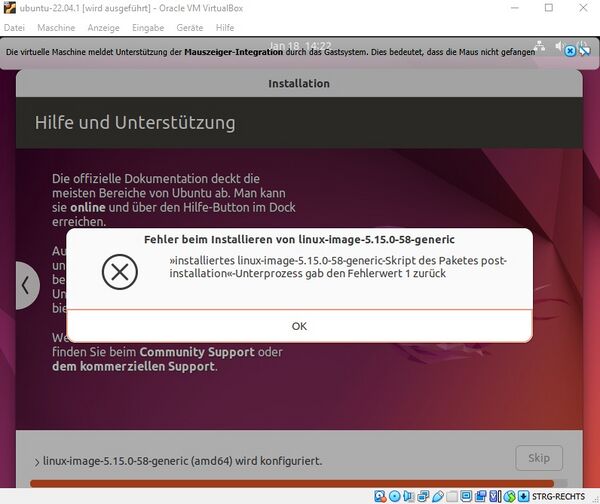Click the installation progress bar

pos(290,484)
